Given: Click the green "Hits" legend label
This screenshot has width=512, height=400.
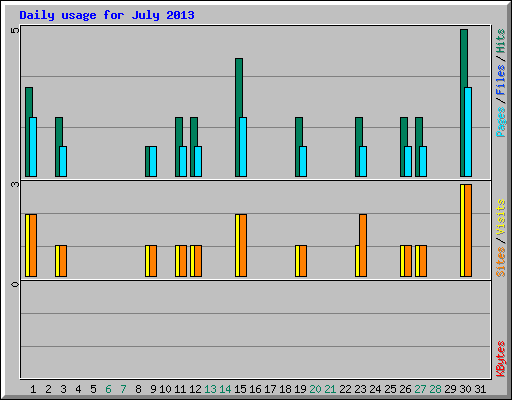Looking at the screenshot, I should [501, 41].
